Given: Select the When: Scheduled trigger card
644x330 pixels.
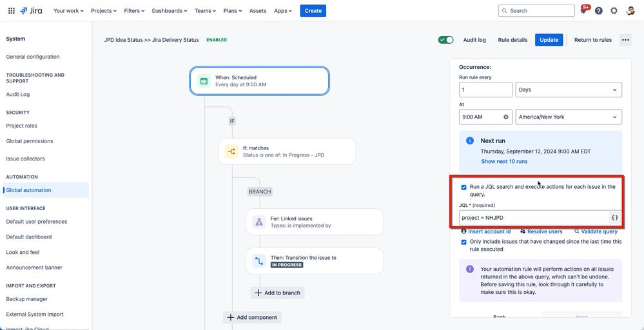Looking at the screenshot, I should (x=260, y=81).
